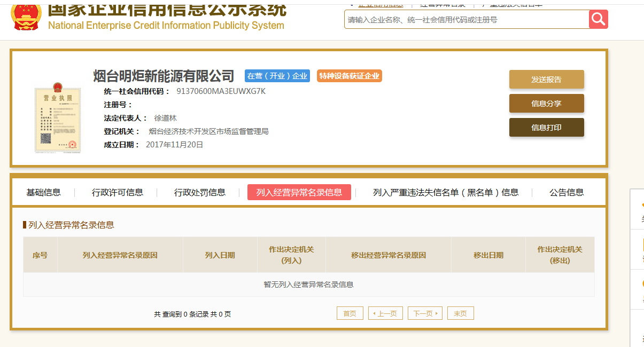Click company name 烟台明炬新能源有限公司
The height and width of the screenshot is (347, 644).
click(164, 76)
